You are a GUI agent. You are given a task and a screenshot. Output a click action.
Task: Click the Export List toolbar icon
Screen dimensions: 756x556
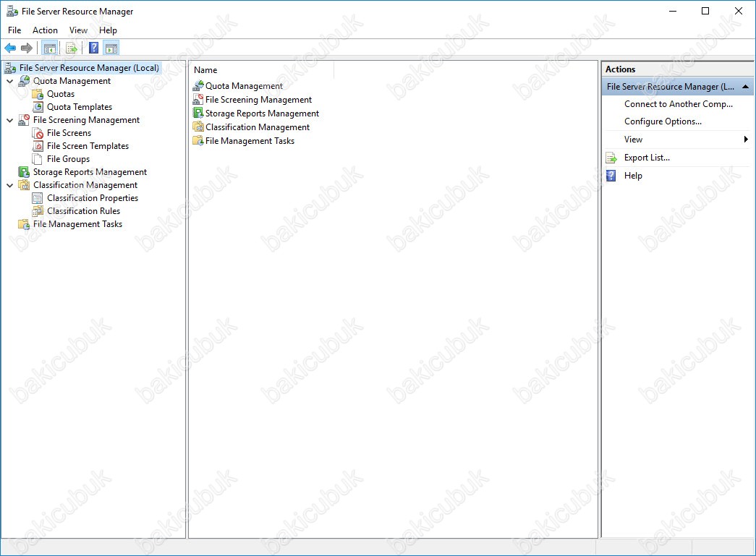[x=72, y=48]
